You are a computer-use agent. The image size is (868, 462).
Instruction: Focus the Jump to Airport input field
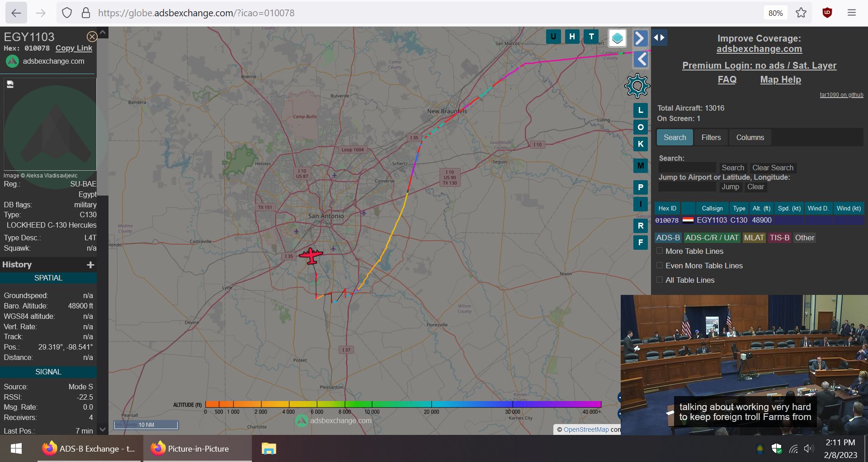(687, 187)
